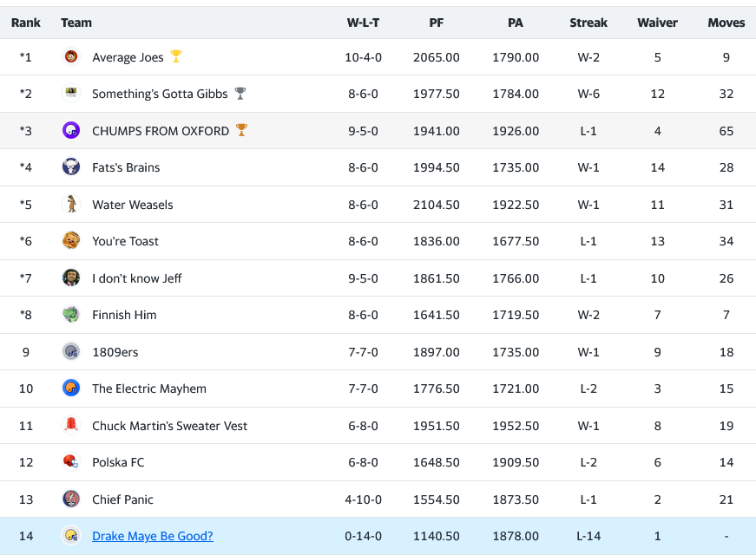756x555 pixels.
Task: Click the silver trophy beside Something's Gotta Gibbs
Action: (x=240, y=94)
